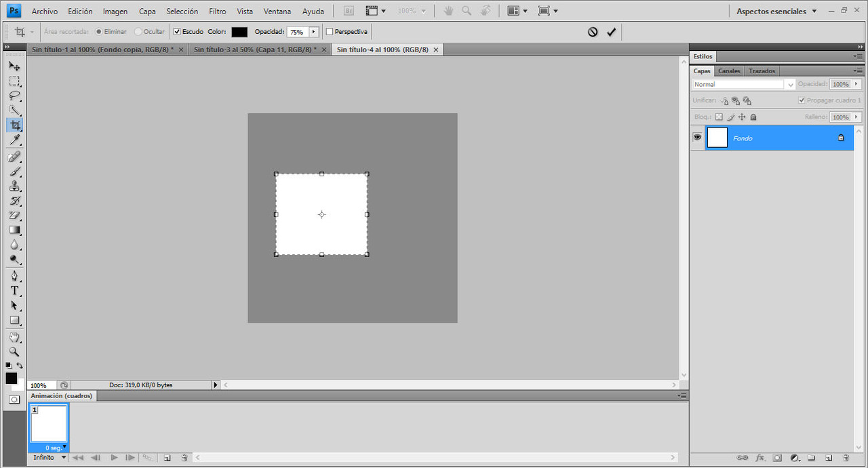Create a new layer group

tap(811, 458)
